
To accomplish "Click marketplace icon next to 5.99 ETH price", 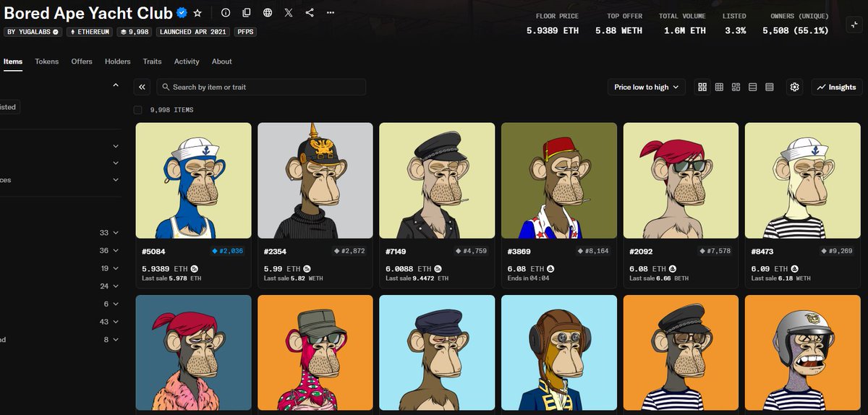I will pos(307,268).
